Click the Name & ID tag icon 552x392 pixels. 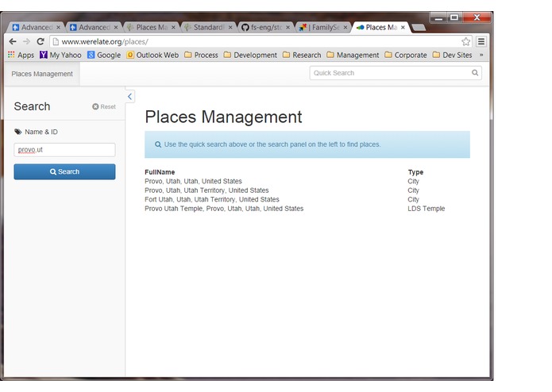tap(18, 132)
